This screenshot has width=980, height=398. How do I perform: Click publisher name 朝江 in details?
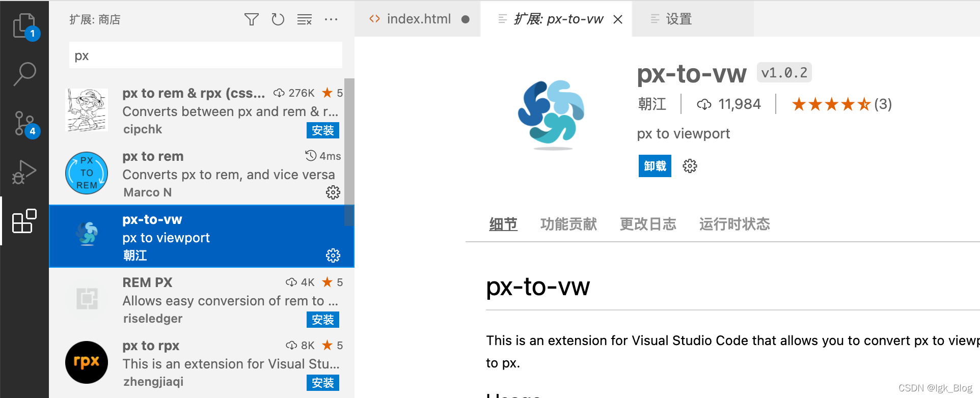point(652,104)
